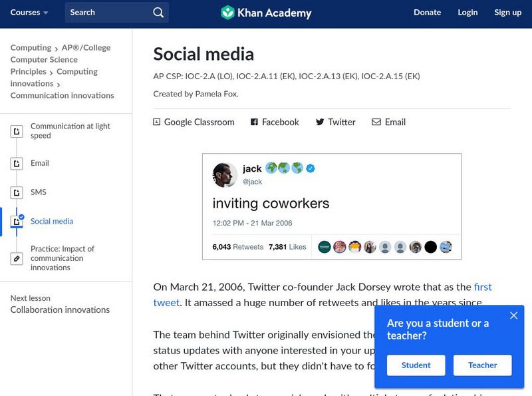Viewport: 532px width, 396px height.
Task: Share by Email envelope icon
Action: point(376,122)
